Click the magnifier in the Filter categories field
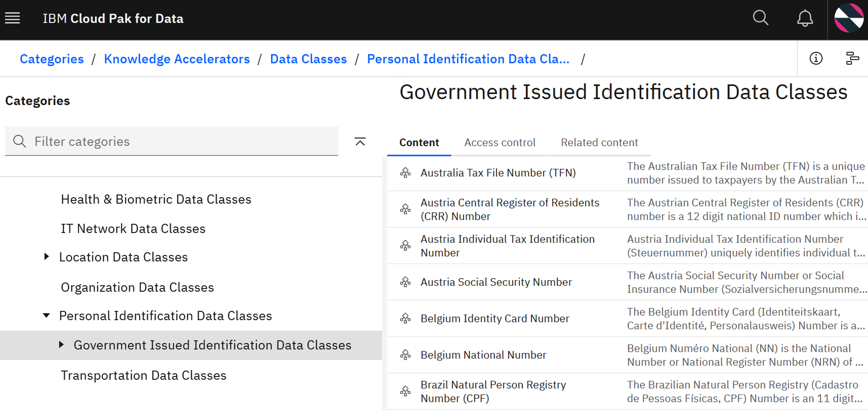868x410 pixels. pos(20,142)
